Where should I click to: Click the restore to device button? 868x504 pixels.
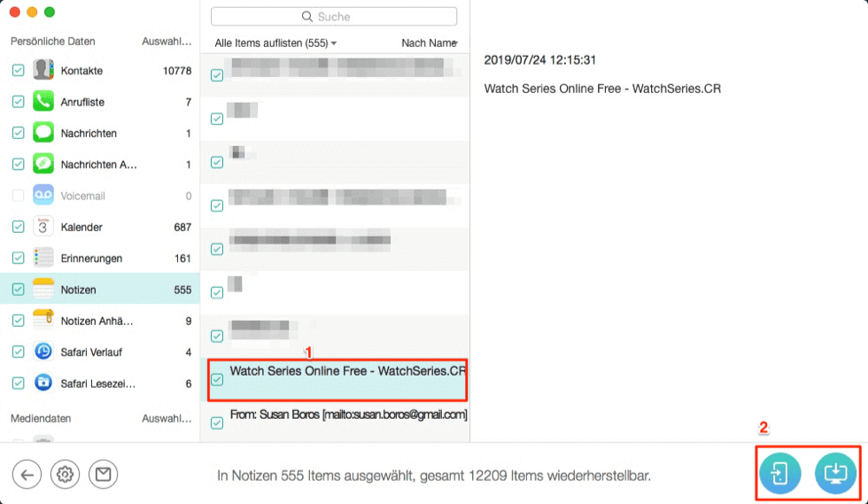[780, 474]
